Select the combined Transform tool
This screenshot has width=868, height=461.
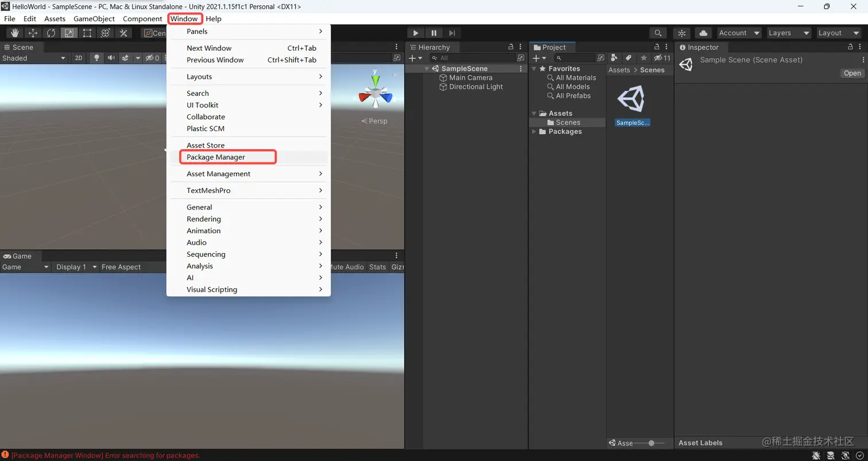(105, 33)
